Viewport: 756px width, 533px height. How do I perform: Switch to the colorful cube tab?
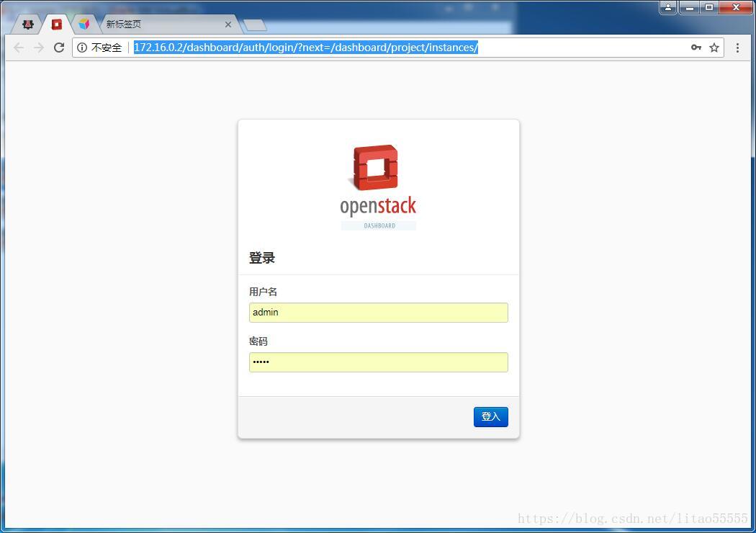click(84, 24)
